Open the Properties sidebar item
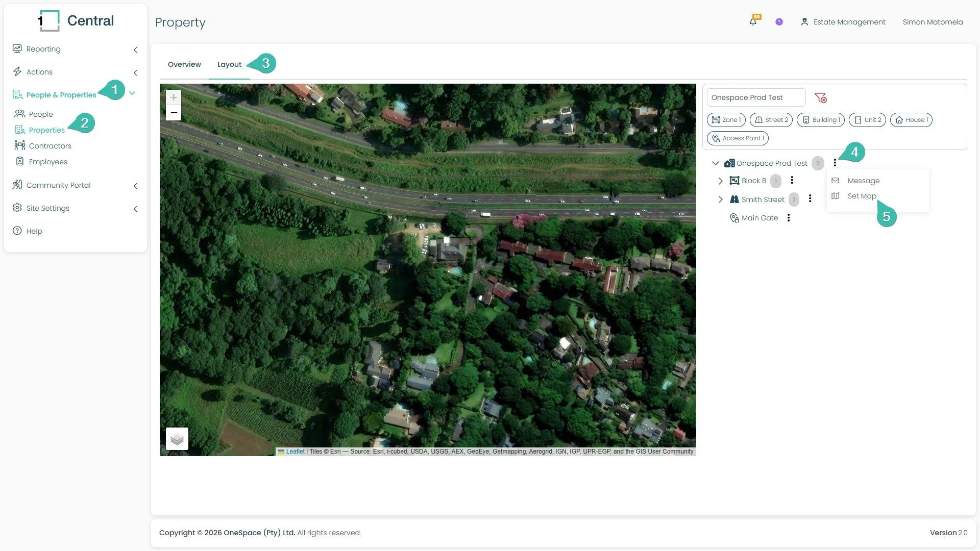The width and height of the screenshot is (980, 551). click(46, 130)
